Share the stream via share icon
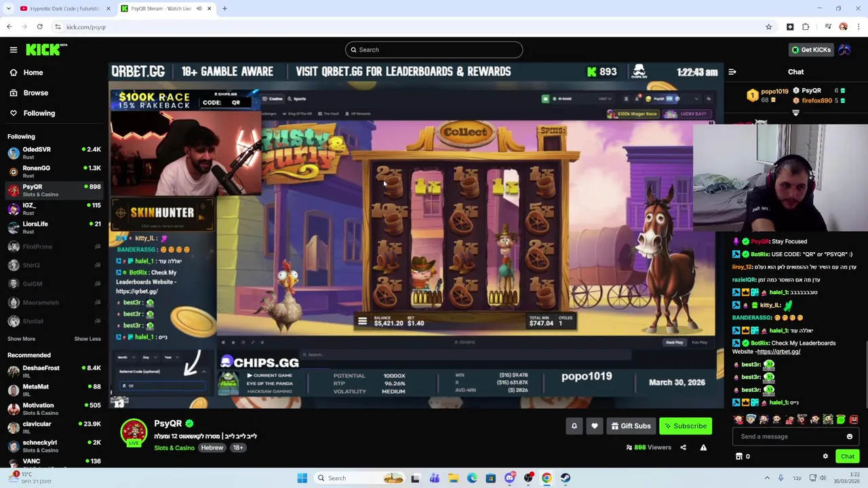 (x=683, y=447)
